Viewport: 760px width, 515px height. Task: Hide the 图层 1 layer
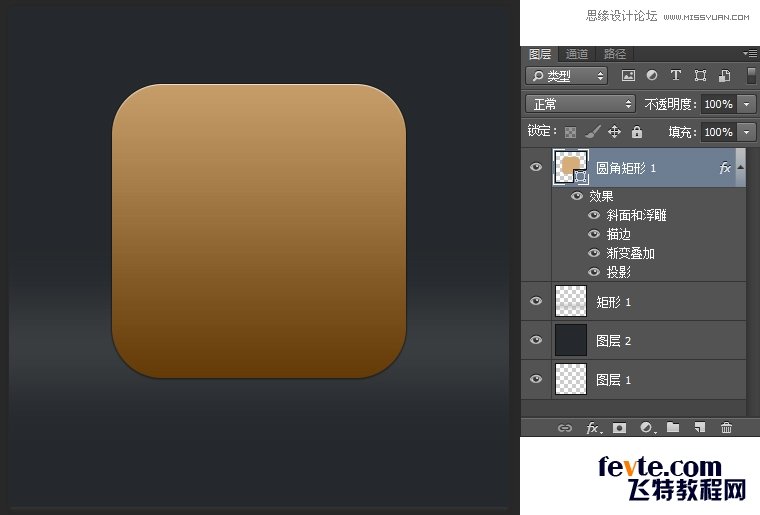(x=536, y=378)
